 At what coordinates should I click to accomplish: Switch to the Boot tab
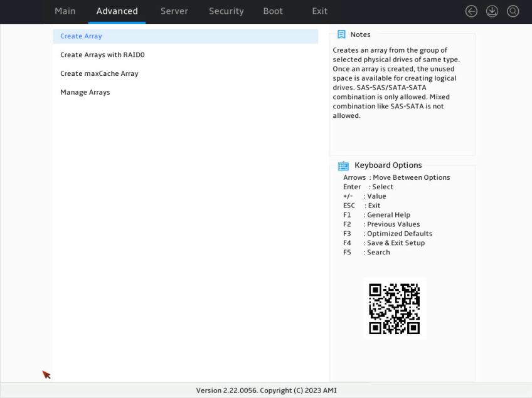coord(273,11)
